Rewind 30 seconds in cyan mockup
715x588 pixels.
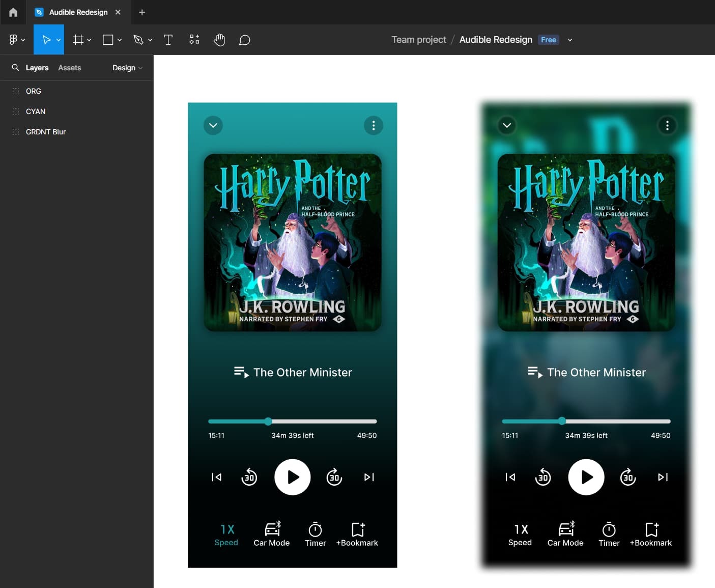point(249,477)
